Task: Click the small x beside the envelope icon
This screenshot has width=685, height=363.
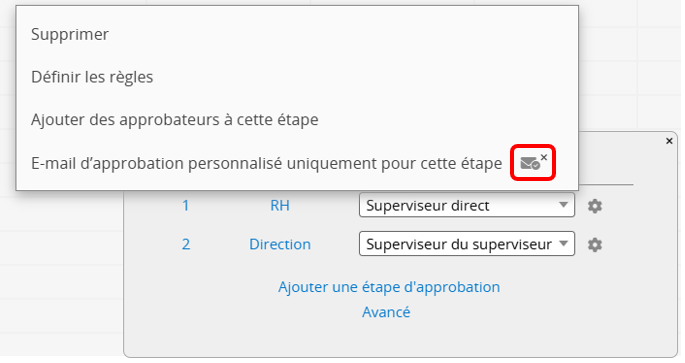Action: [544, 157]
